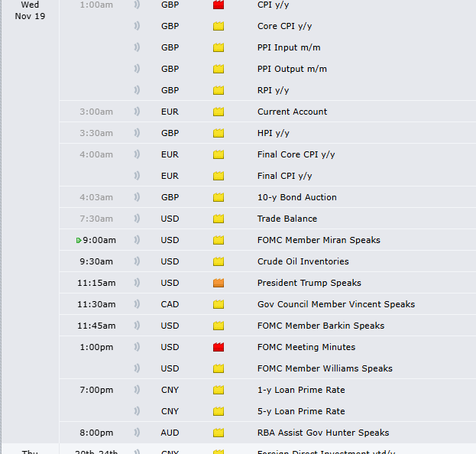Open the FOMC Member Miran Speaks event
This screenshot has height=454, width=476.
tap(319, 240)
